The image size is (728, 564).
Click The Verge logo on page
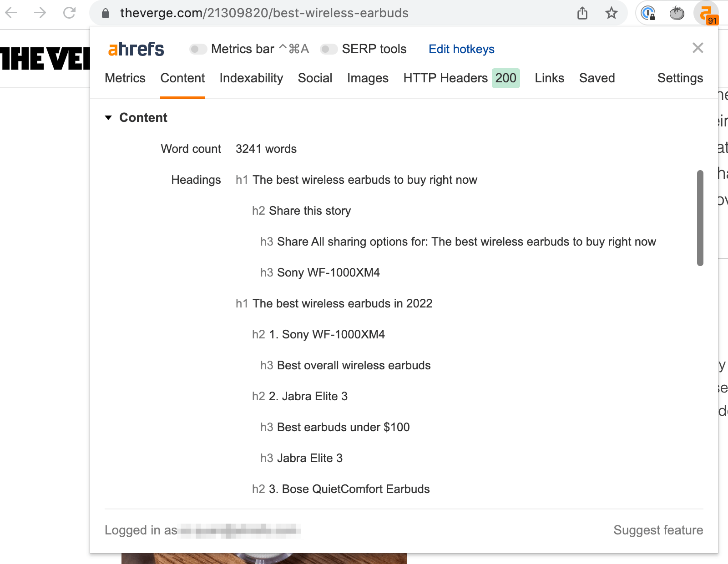pos(45,59)
